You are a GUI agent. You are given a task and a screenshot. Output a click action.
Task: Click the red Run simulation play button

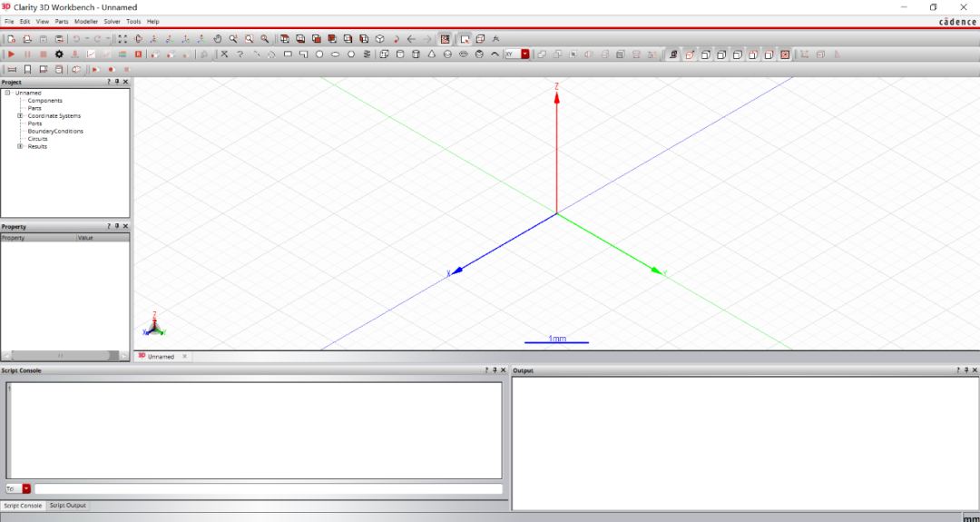(11, 54)
